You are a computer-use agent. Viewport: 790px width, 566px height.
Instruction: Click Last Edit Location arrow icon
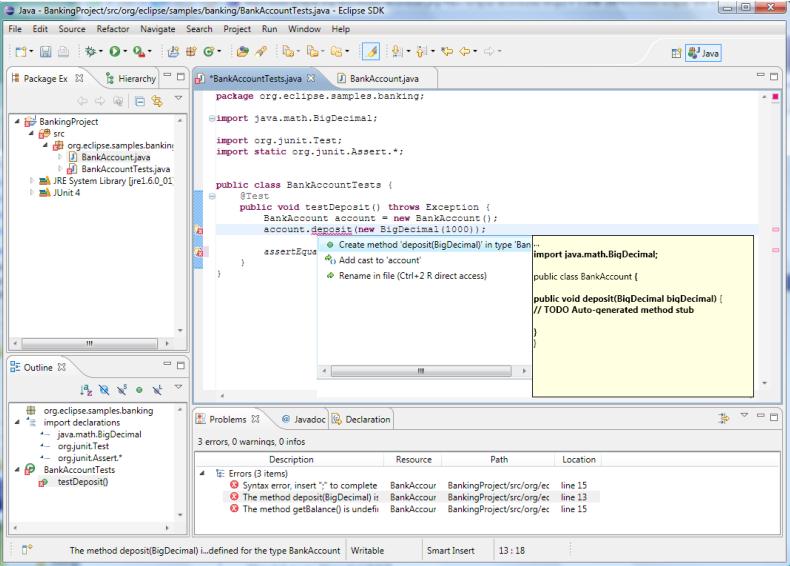click(447, 51)
